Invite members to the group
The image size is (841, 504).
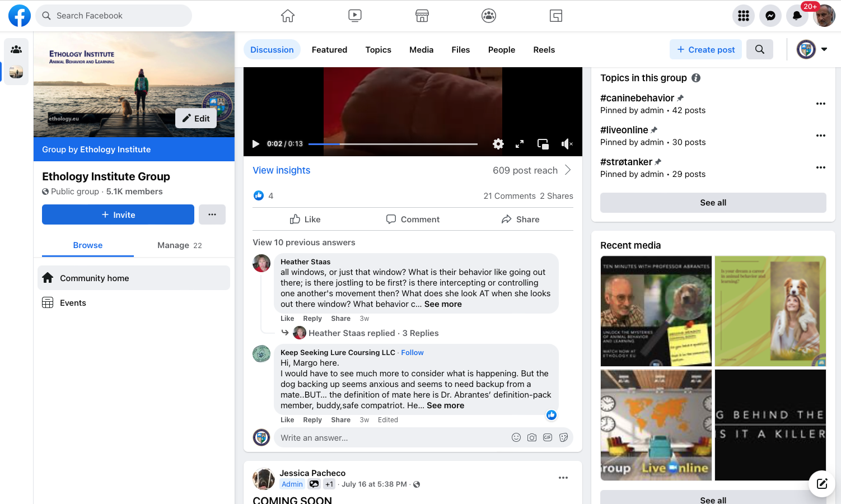[x=118, y=214]
